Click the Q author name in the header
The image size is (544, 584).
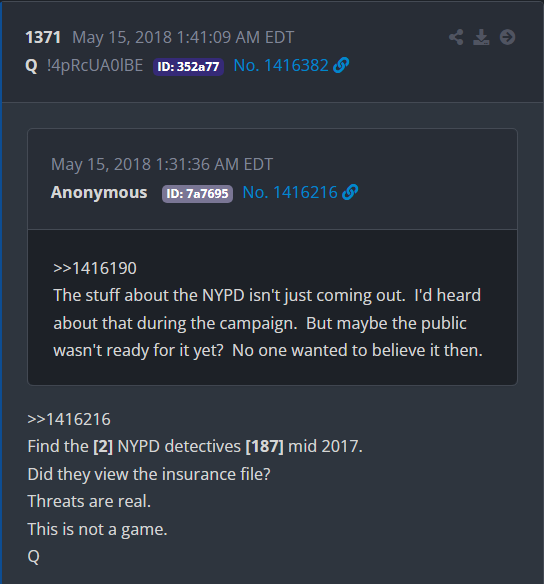(31, 66)
